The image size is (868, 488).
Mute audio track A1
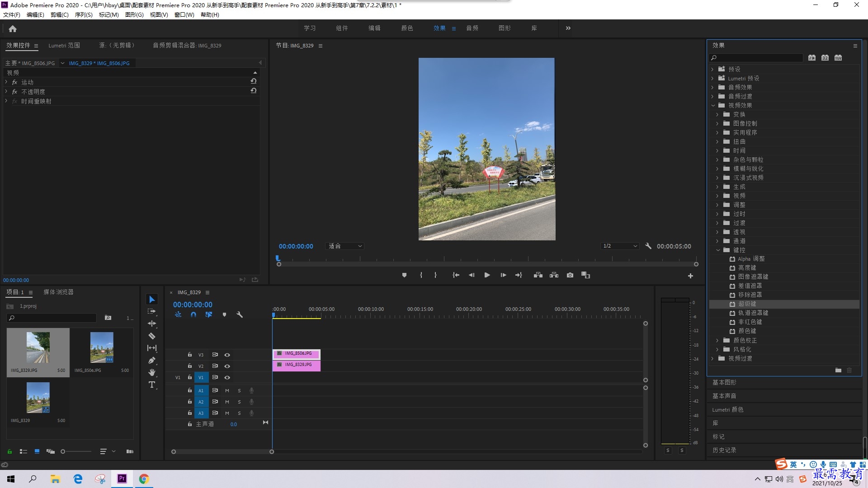click(x=227, y=390)
